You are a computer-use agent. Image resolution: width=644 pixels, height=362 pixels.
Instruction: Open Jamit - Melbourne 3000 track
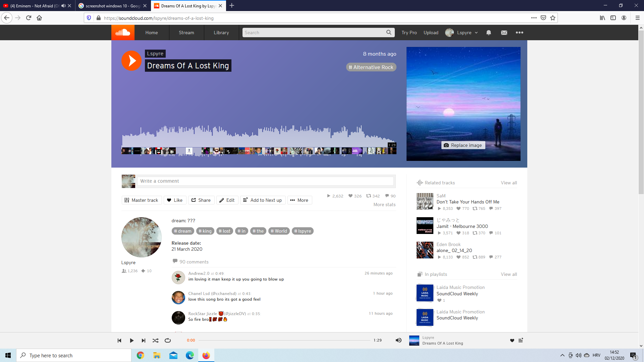click(x=462, y=226)
